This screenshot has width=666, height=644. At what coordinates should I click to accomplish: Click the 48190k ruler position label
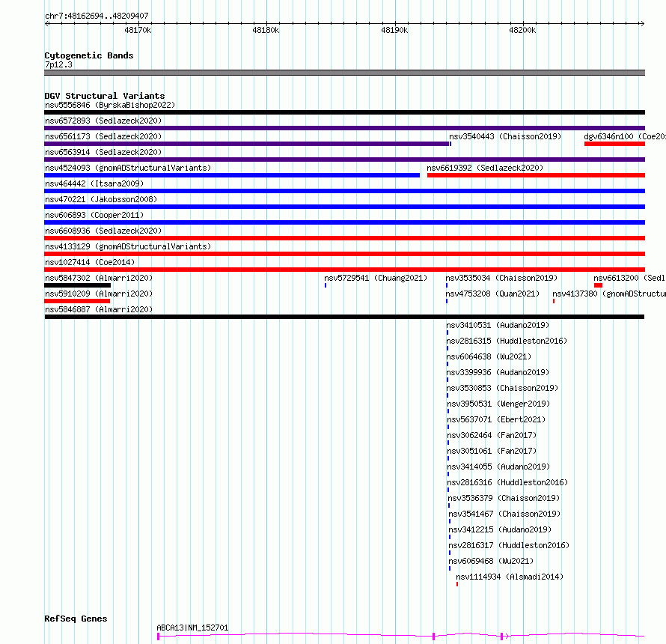pyautogui.click(x=394, y=31)
